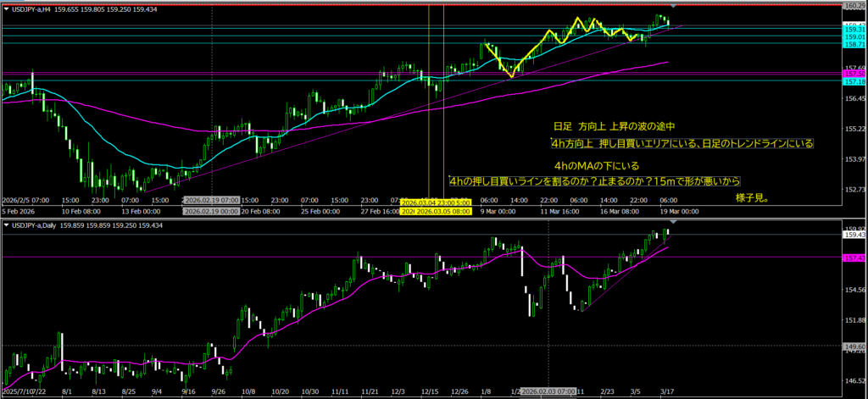
Task: Select the yellow zigzag wave line on H4
Action: [526, 56]
